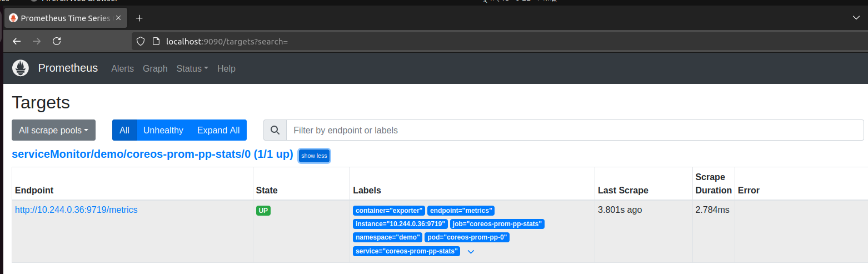Select the All targets filter

[x=124, y=130]
